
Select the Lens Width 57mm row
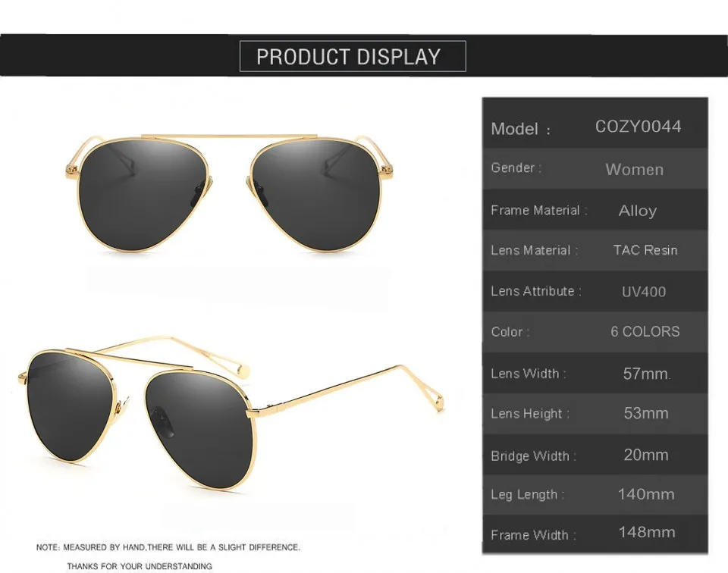[x=595, y=373]
